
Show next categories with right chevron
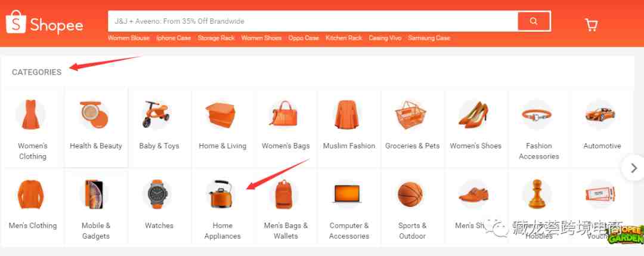(x=634, y=168)
